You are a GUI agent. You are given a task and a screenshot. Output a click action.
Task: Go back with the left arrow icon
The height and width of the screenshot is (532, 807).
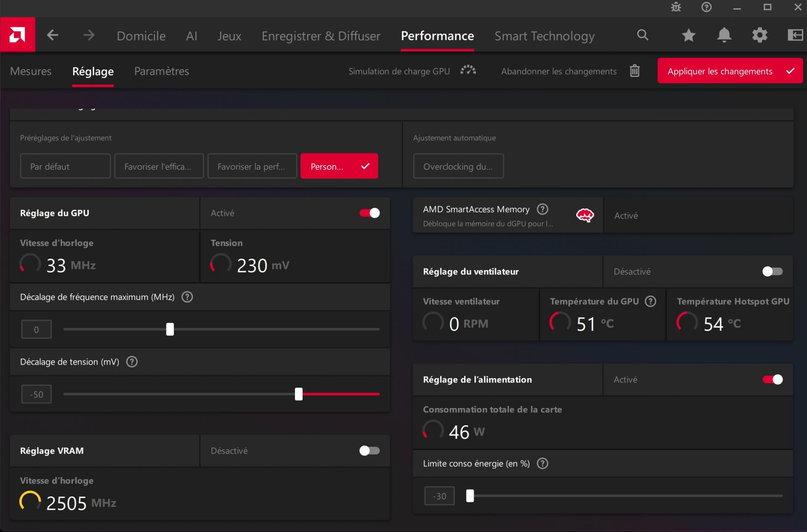coord(53,35)
